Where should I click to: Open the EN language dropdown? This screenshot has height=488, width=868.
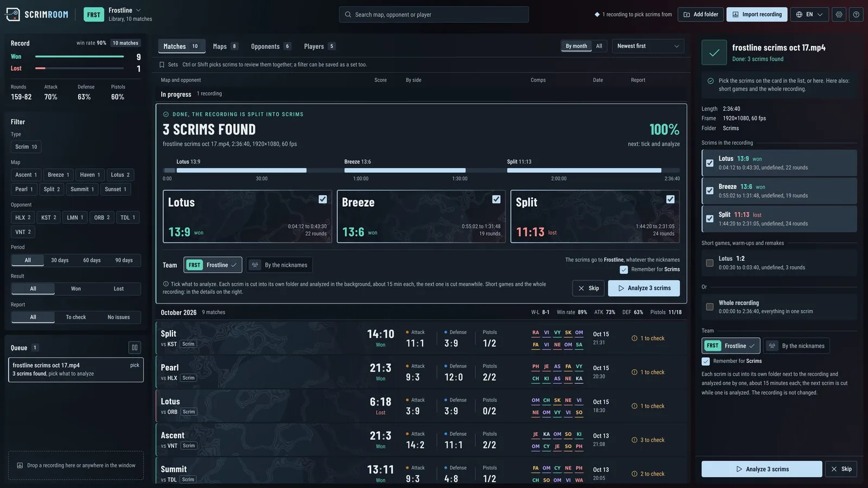[x=809, y=15]
